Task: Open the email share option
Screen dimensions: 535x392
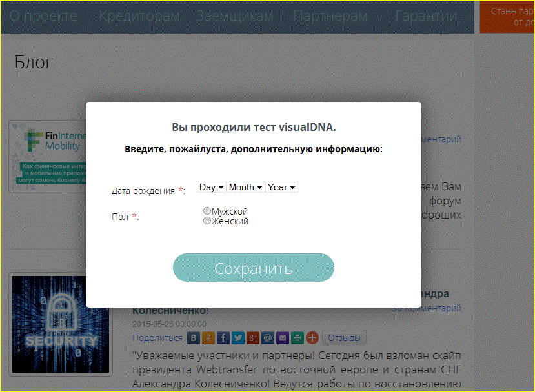Action: point(281,337)
